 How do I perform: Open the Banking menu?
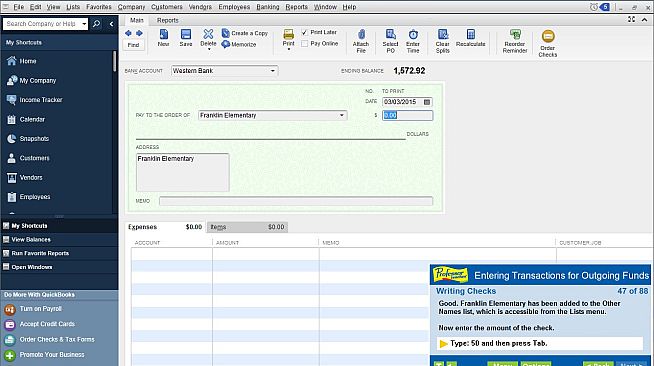click(x=268, y=7)
